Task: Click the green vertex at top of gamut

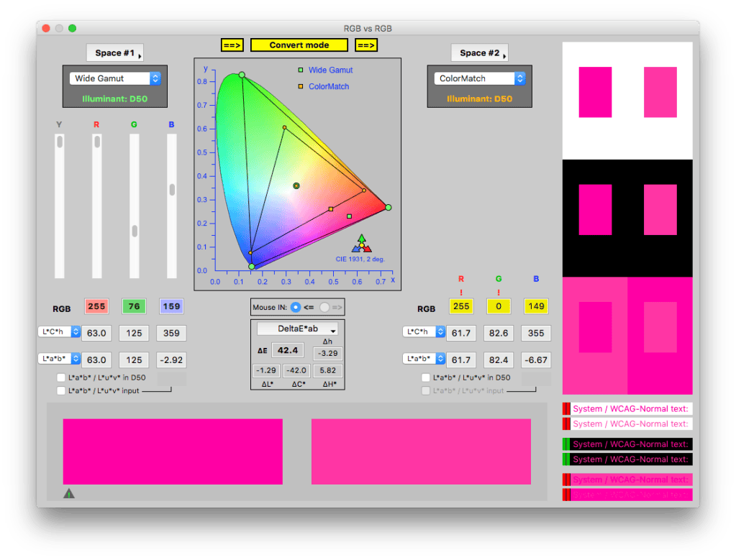Action: point(242,75)
